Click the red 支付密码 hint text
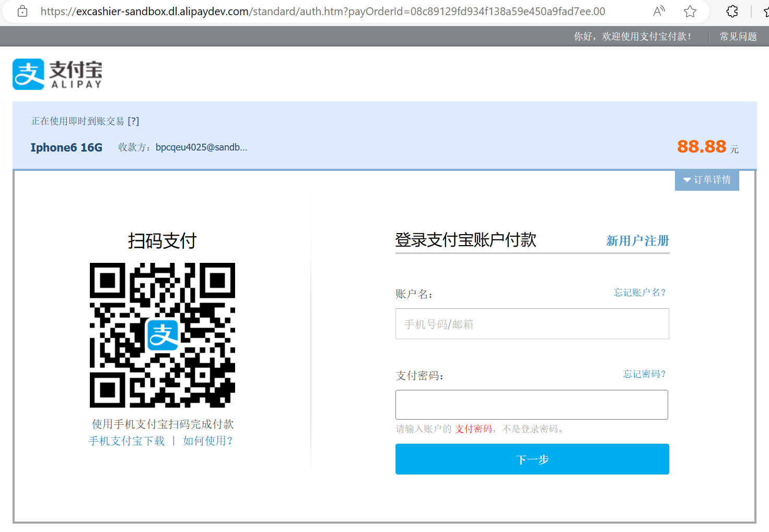The width and height of the screenshot is (769, 532). 474,429
